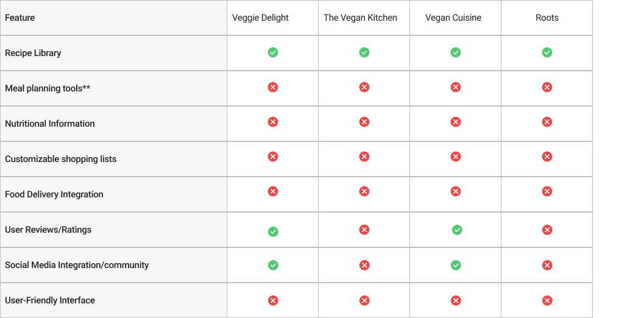Click Social Media Integration cross for Roots
Screen dimensions: 644x318
coord(547,266)
